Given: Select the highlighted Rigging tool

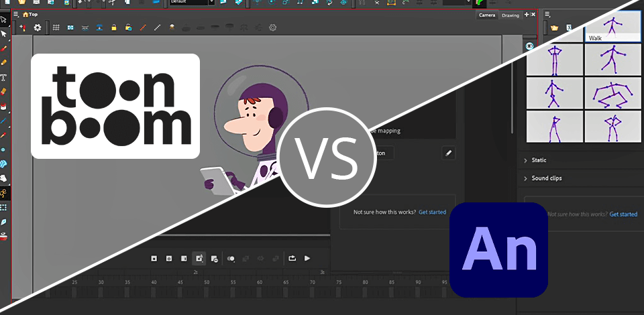Looking at the screenshot, I should pos(4,193).
